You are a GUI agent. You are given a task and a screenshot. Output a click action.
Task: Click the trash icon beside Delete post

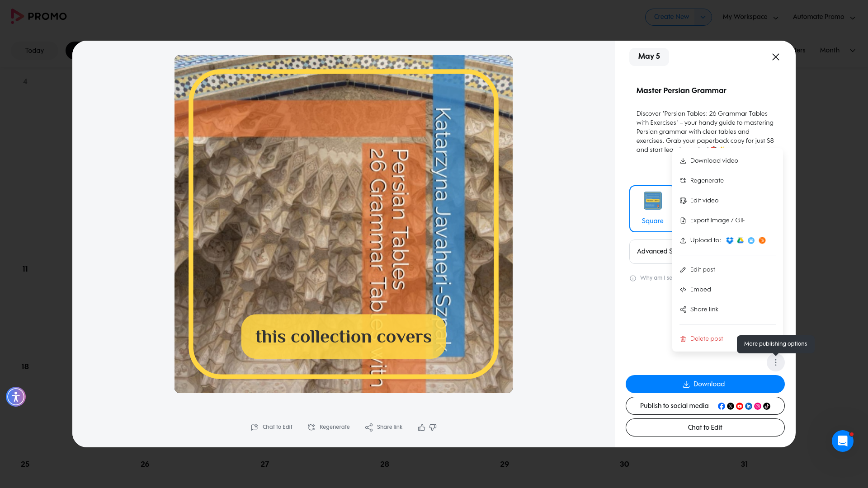[683, 339]
